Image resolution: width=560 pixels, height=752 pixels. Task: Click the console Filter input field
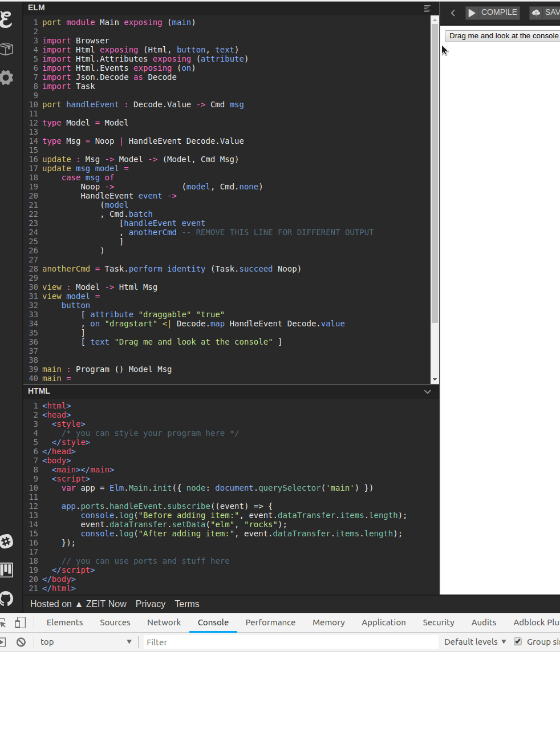click(x=290, y=642)
